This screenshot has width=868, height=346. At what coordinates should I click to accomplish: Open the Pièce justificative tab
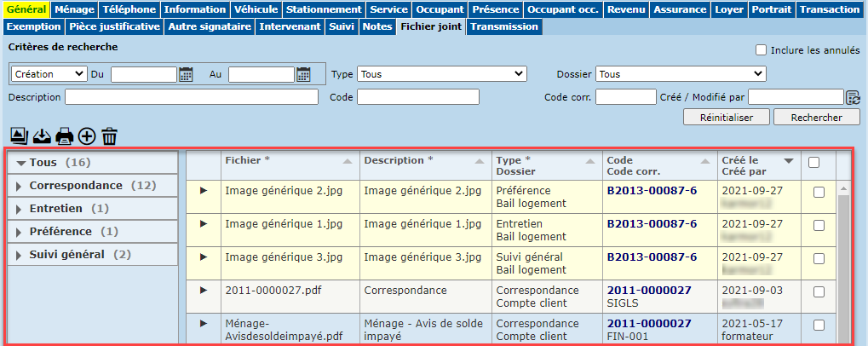pyautogui.click(x=115, y=26)
